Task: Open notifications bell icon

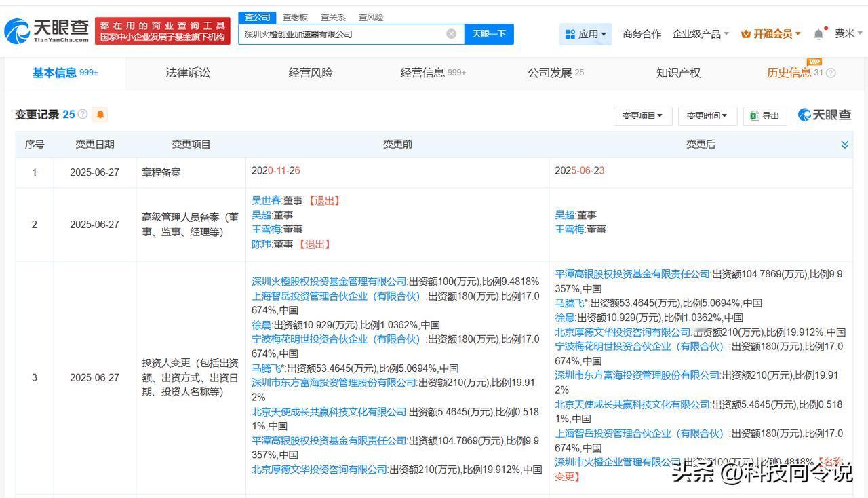Action: click(819, 34)
